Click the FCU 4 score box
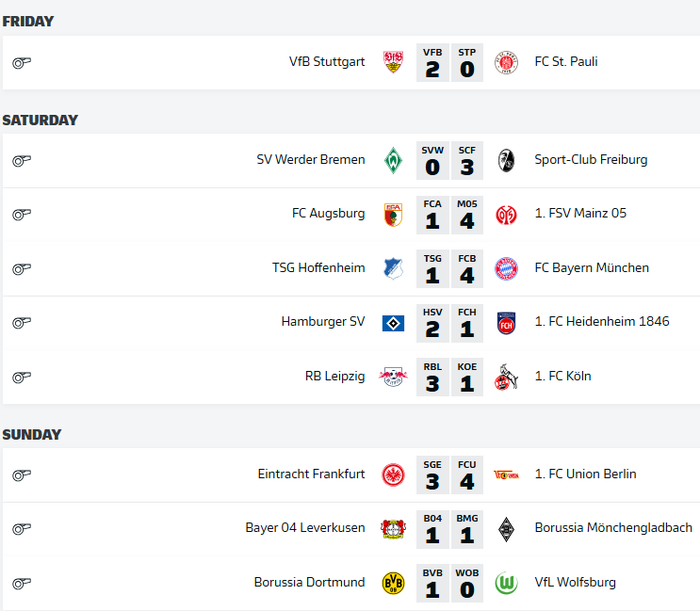Image resolution: width=700 pixels, height=611 pixels. (467, 474)
